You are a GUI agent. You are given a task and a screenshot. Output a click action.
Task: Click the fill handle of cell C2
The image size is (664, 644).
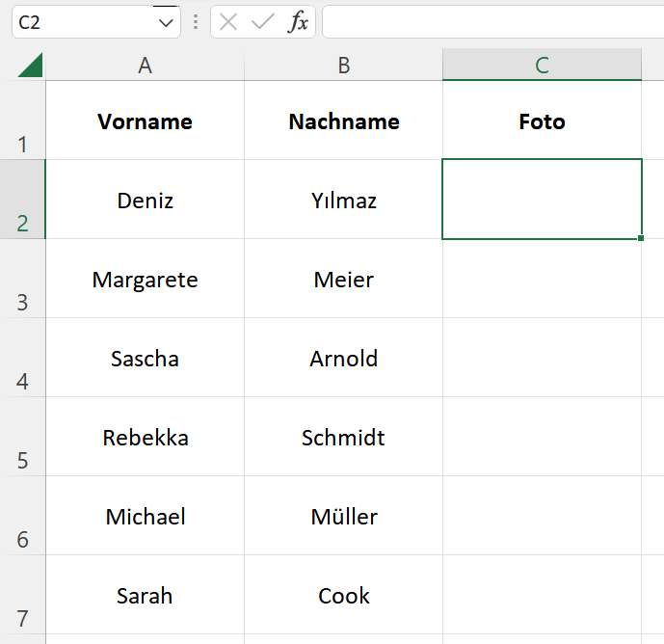click(x=641, y=238)
